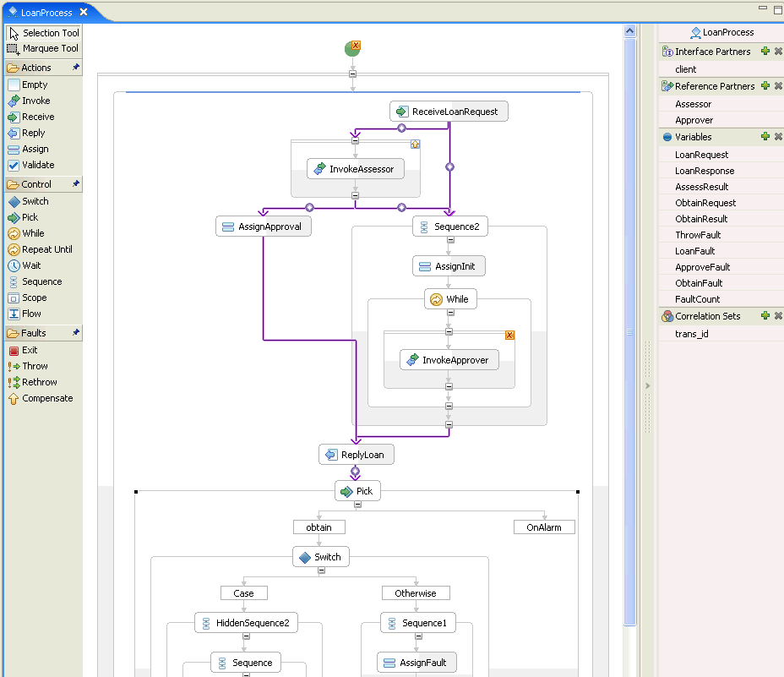
Task: Select the LoanRequest variable
Action: click(701, 155)
